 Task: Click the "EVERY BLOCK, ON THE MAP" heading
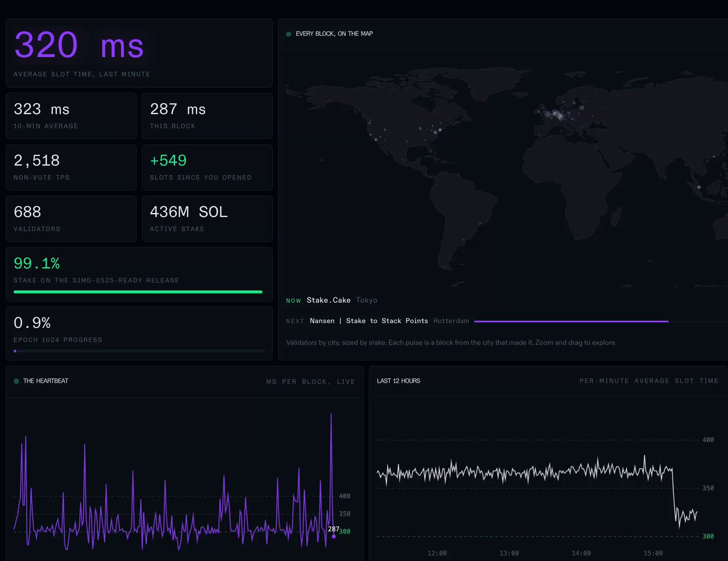334,34
